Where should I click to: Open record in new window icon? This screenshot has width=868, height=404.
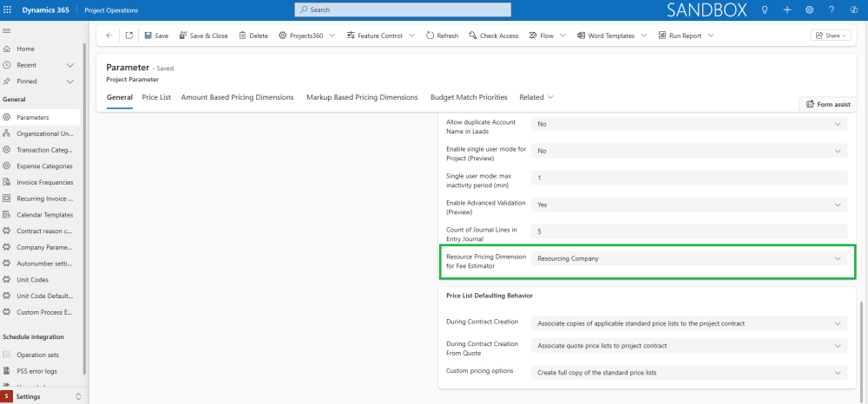tap(129, 36)
